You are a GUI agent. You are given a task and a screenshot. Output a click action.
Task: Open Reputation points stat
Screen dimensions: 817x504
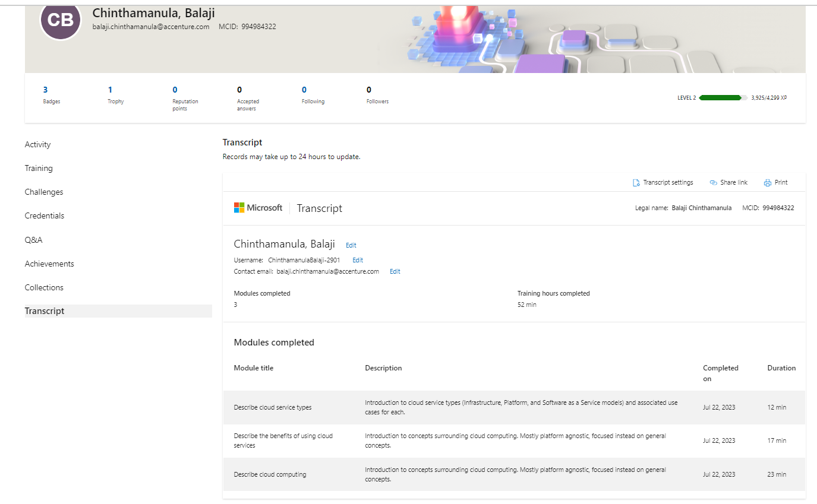click(185, 99)
